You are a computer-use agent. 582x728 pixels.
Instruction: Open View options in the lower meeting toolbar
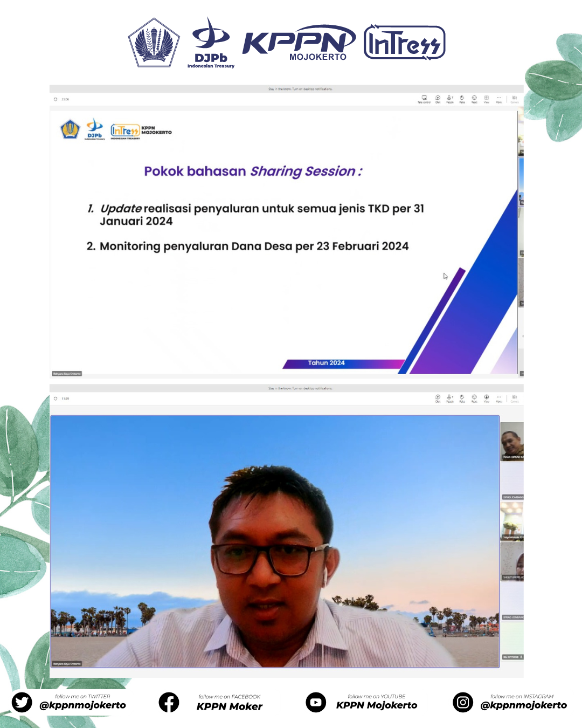pos(487,398)
